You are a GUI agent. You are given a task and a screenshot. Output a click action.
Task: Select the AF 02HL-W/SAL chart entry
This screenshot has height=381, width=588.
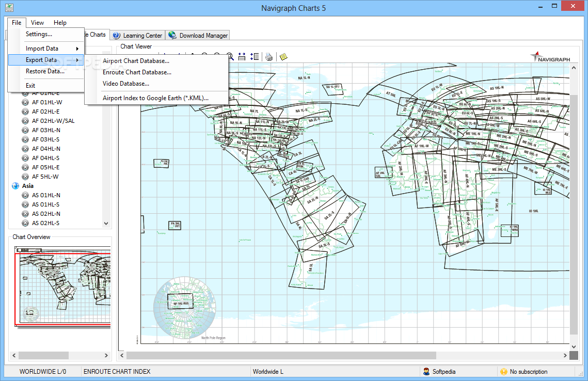53,121
